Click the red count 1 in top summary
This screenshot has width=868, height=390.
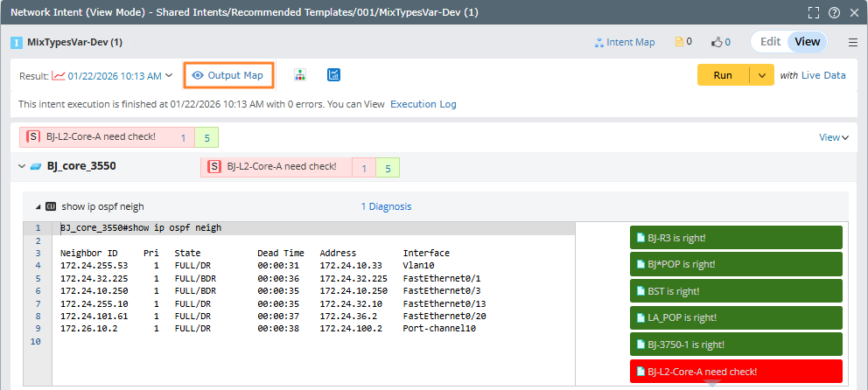183,138
